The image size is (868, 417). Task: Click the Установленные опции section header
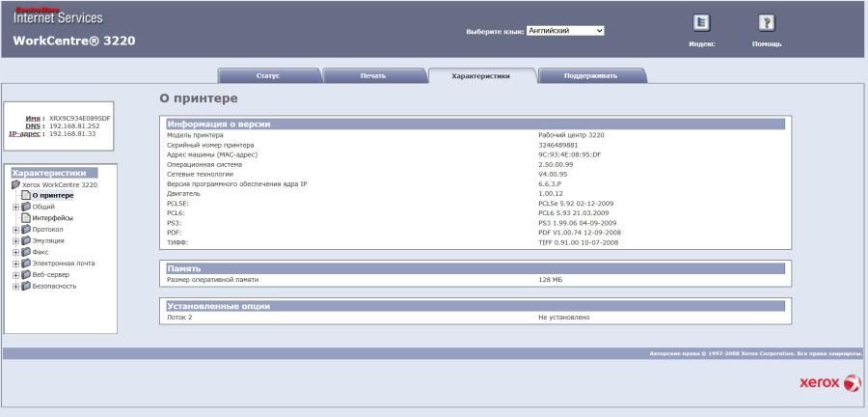coord(475,306)
